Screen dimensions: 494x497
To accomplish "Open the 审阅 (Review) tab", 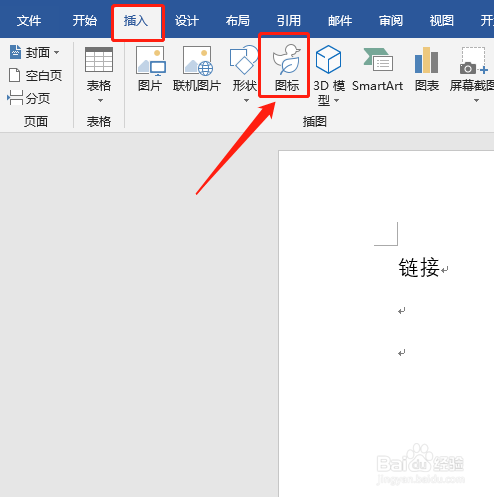I will [x=391, y=21].
